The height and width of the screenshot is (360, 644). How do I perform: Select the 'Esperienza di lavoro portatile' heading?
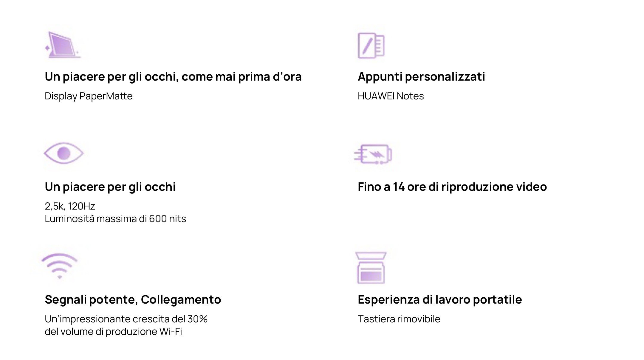pyautogui.click(x=440, y=300)
